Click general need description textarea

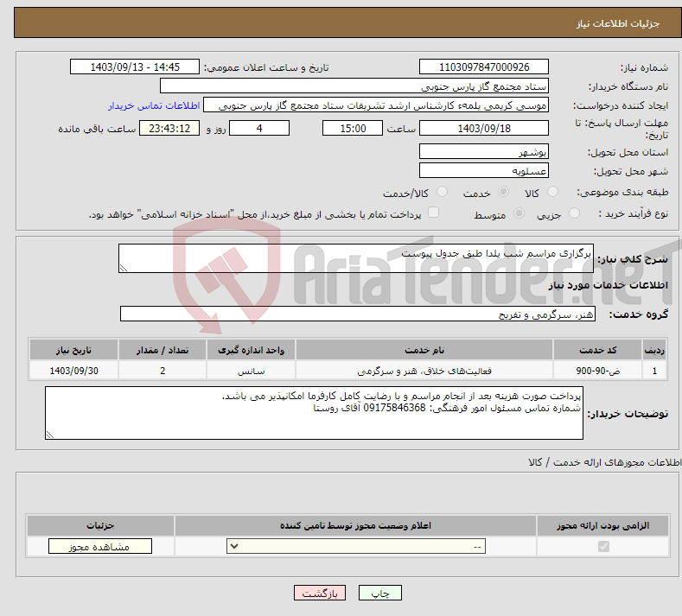coord(356,258)
